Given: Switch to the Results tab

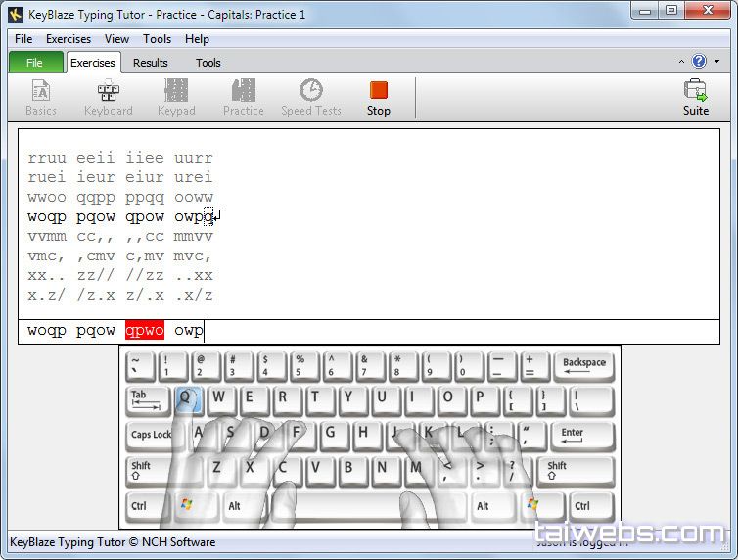Looking at the screenshot, I should point(150,63).
